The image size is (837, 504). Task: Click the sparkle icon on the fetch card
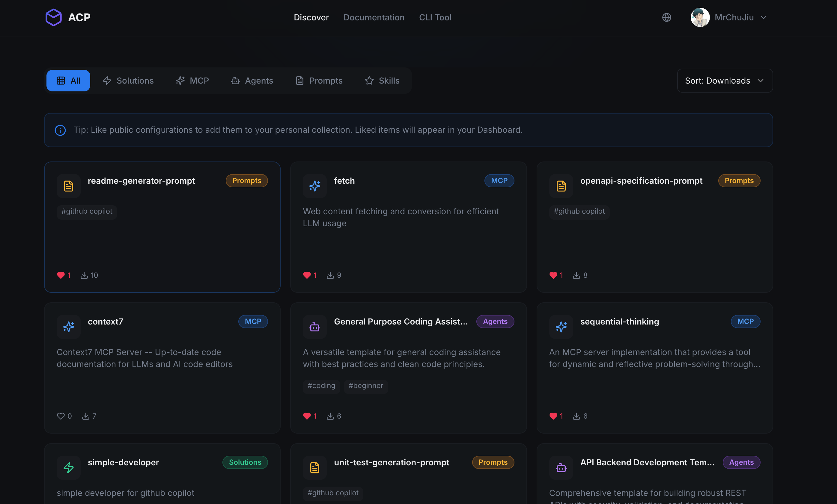click(314, 186)
